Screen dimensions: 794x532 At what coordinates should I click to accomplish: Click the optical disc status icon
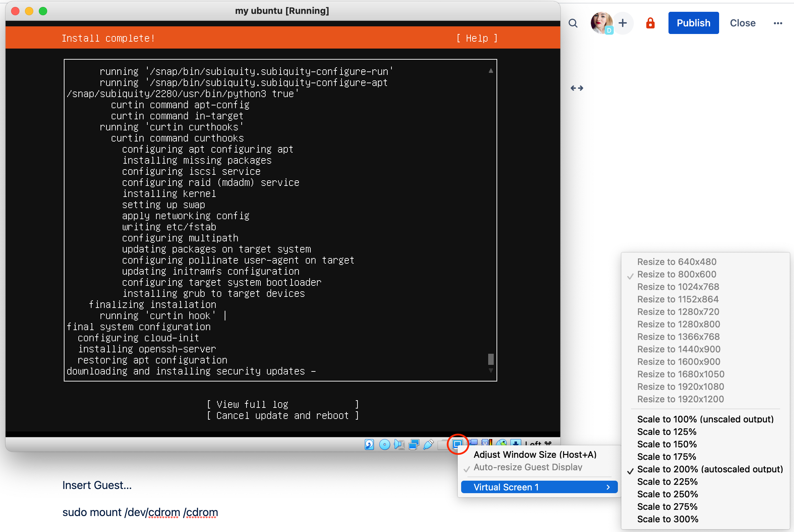click(385, 444)
